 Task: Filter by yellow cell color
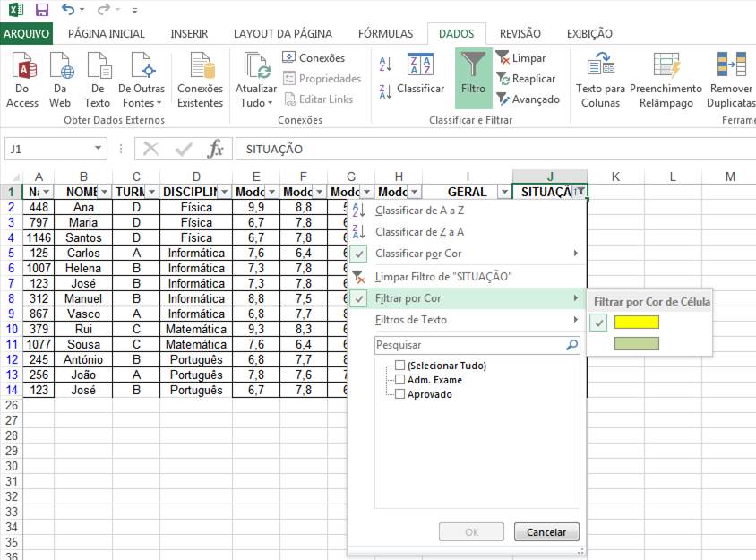(637, 323)
